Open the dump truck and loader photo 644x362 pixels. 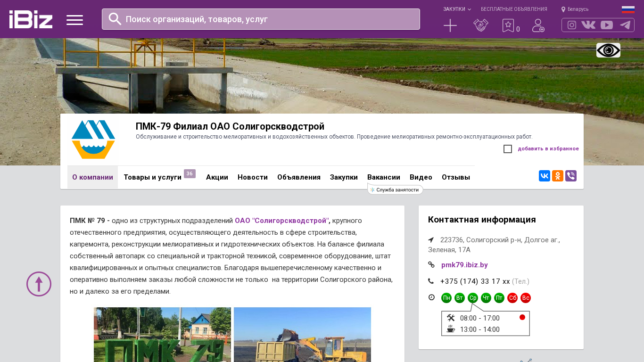(302, 335)
